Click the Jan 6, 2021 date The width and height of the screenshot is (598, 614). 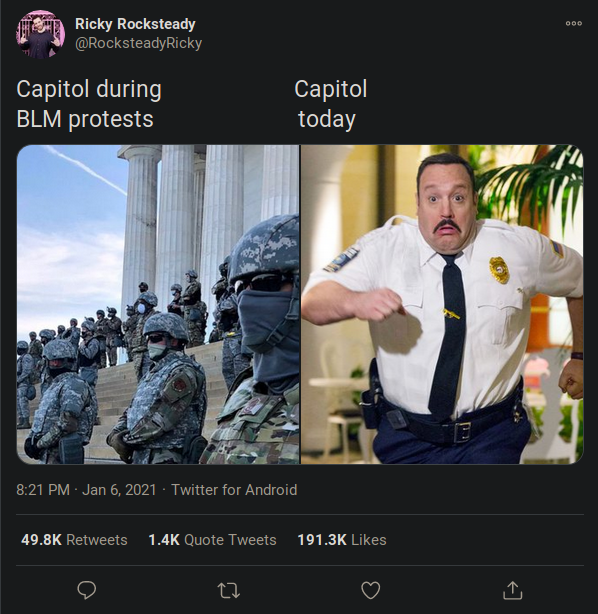tap(119, 490)
